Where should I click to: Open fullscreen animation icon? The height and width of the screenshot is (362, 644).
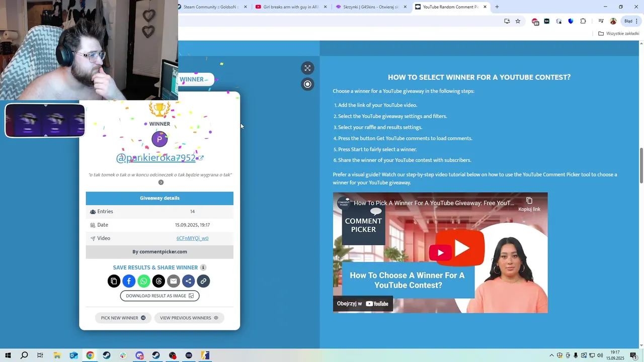pyautogui.click(x=307, y=68)
